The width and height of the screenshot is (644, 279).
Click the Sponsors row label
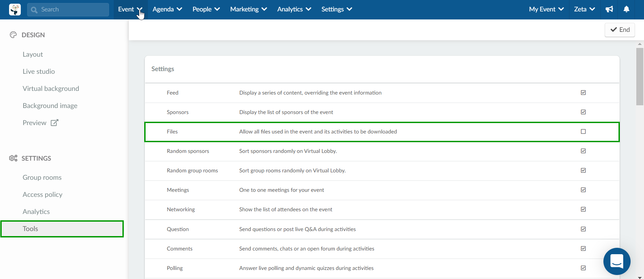click(x=178, y=112)
